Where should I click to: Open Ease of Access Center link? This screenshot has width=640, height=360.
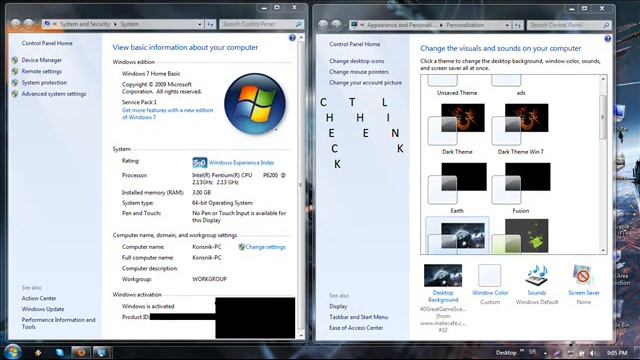coord(356,328)
